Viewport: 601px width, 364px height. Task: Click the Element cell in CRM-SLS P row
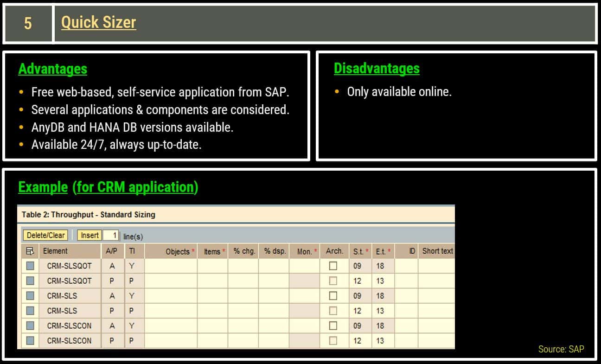(x=70, y=311)
